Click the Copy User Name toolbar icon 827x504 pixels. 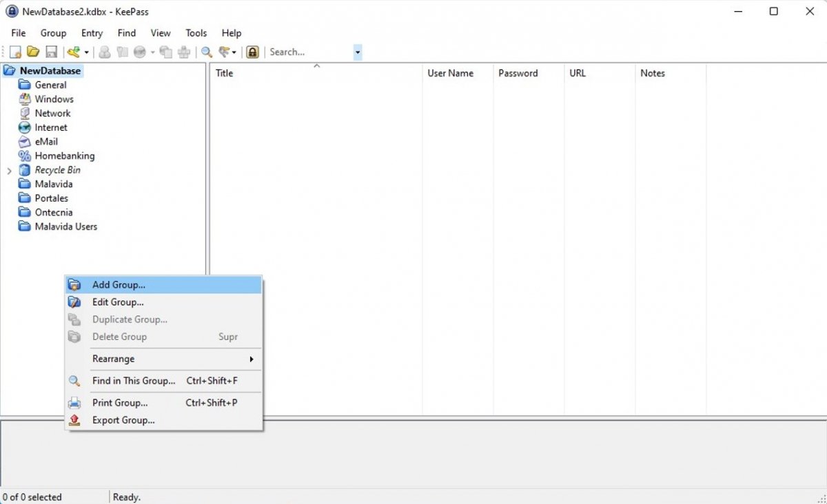105,52
